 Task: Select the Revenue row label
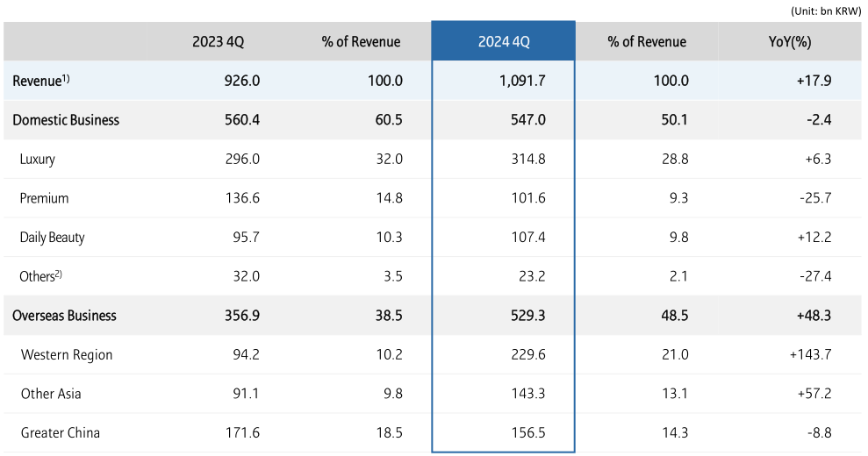tap(40, 81)
